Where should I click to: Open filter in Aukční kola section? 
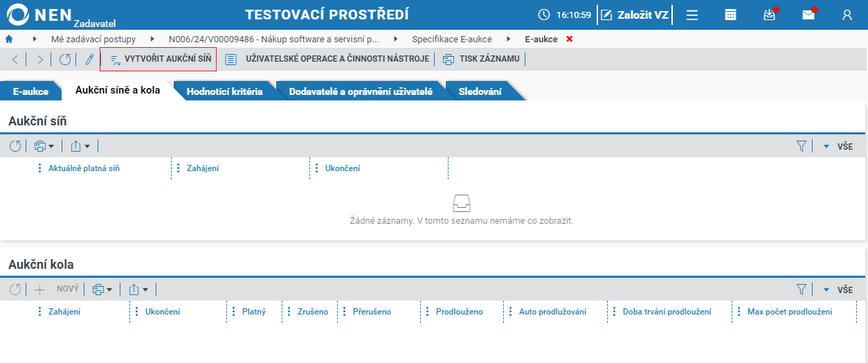pos(802,290)
